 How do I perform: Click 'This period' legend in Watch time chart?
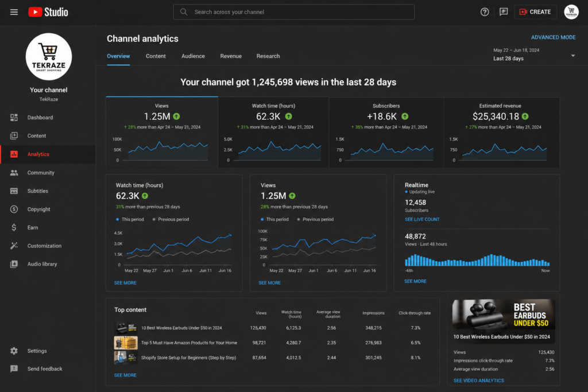point(130,220)
